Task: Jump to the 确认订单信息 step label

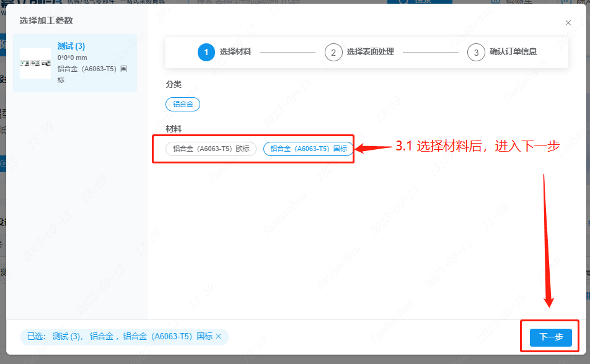Action: point(513,52)
